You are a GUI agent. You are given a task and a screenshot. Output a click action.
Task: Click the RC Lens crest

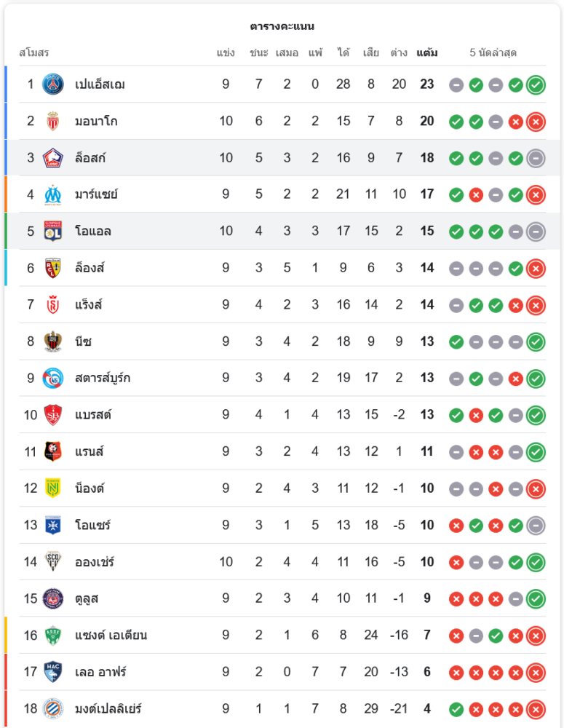coord(53,268)
